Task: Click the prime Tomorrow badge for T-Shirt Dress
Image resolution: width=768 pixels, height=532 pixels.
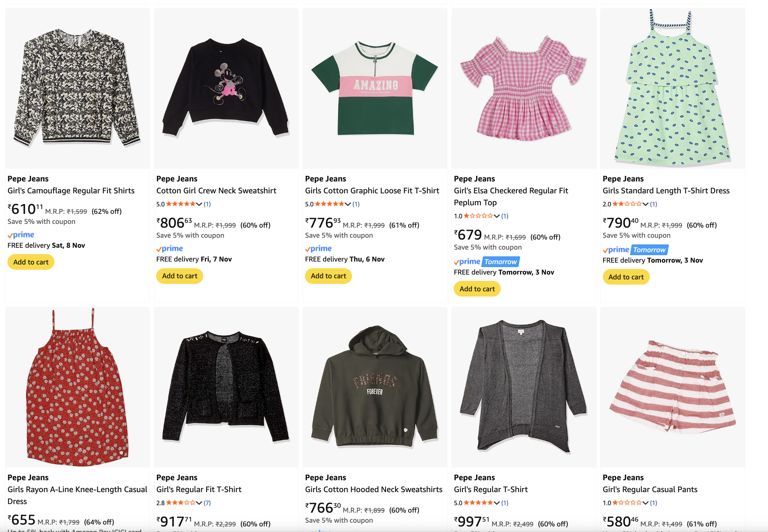Action: click(635, 250)
